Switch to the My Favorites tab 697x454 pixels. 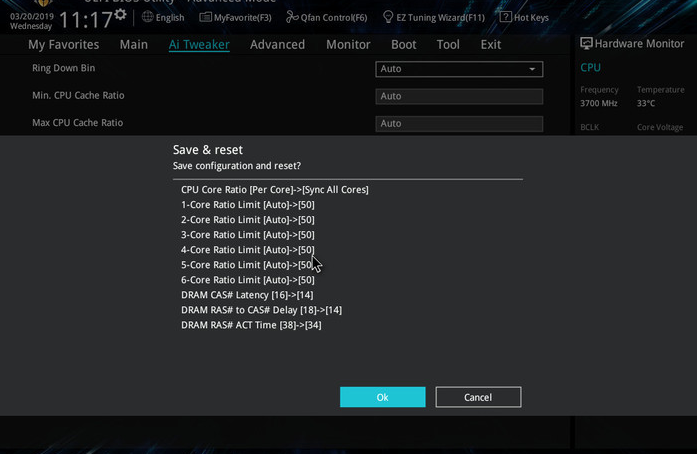point(63,45)
